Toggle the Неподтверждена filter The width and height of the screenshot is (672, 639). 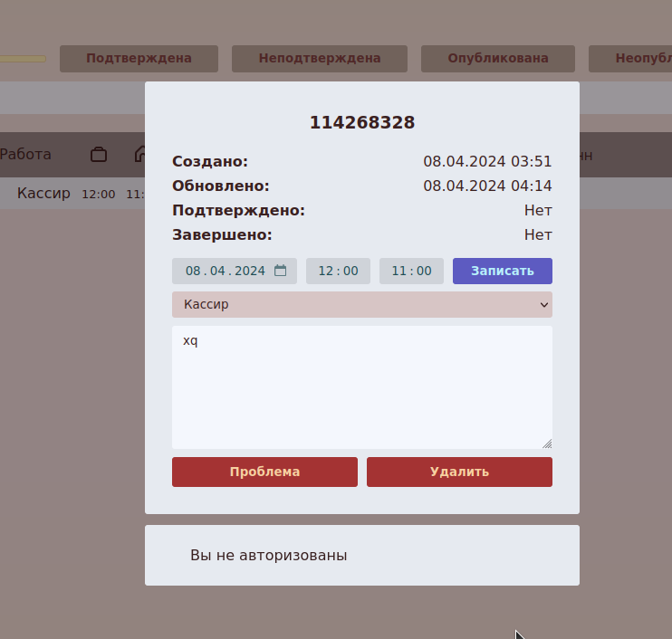click(x=319, y=58)
